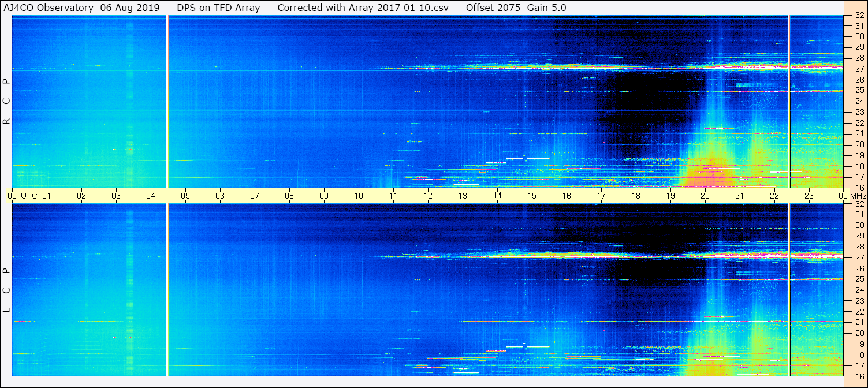868x388 pixels.
Task: Click the 29 MHz label of LCP panel
Action: [x=859, y=236]
